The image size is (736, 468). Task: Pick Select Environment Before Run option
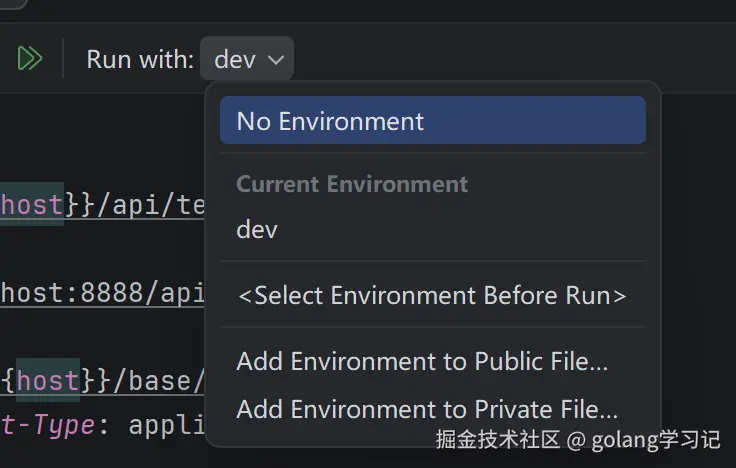tap(431, 295)
